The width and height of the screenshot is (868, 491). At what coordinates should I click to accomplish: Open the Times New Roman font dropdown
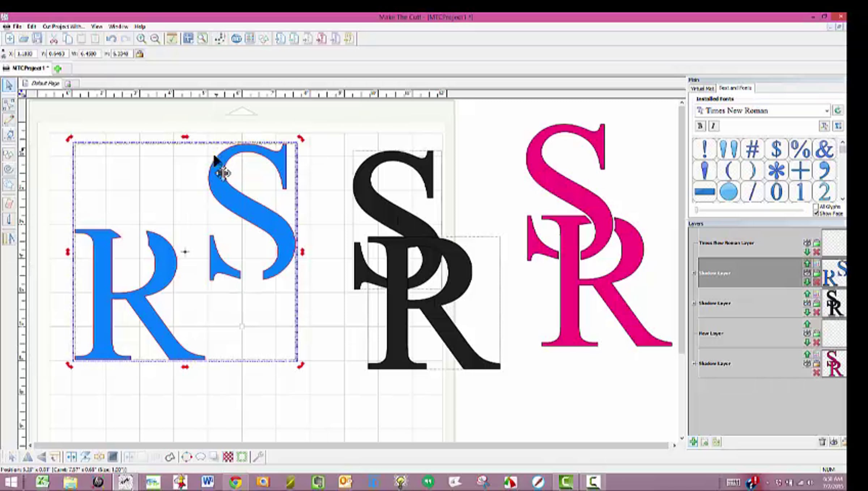[826, 111]
